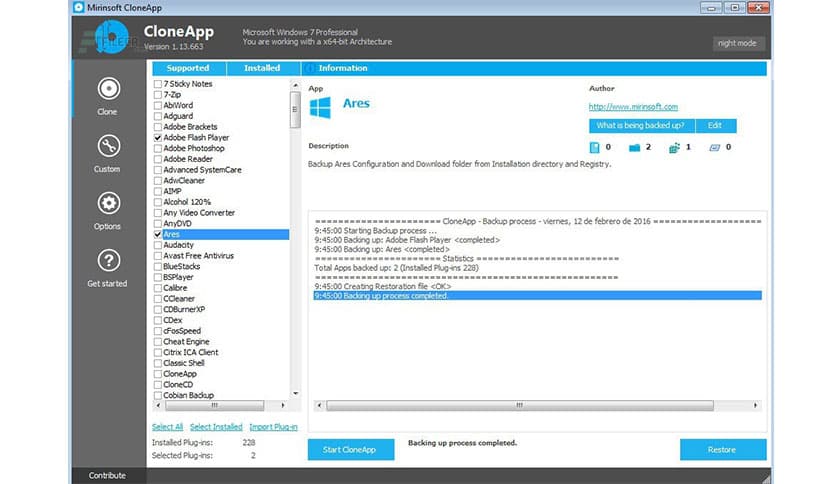
Task: Toggle the night mode button
Action: (x=737, y=43)
